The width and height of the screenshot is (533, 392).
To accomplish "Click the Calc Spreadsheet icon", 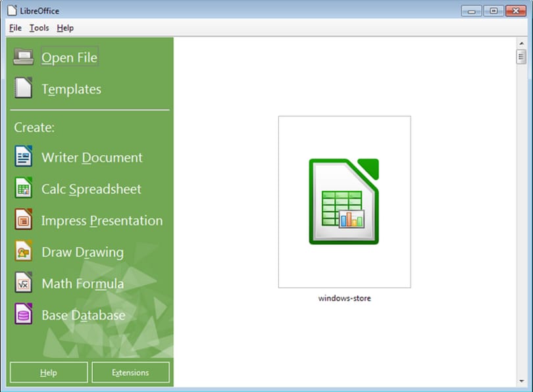I will click(x=24, y=187).
